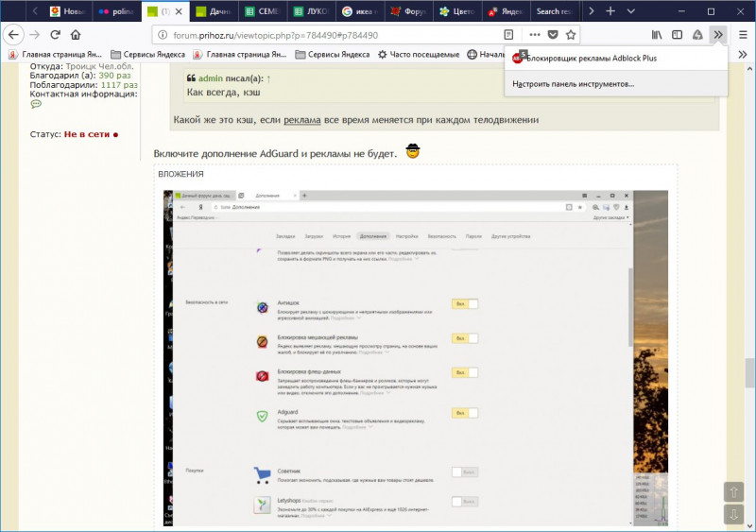Close the active forum tab
This screenshot has height=532, width=756.
tap(179, 11)
